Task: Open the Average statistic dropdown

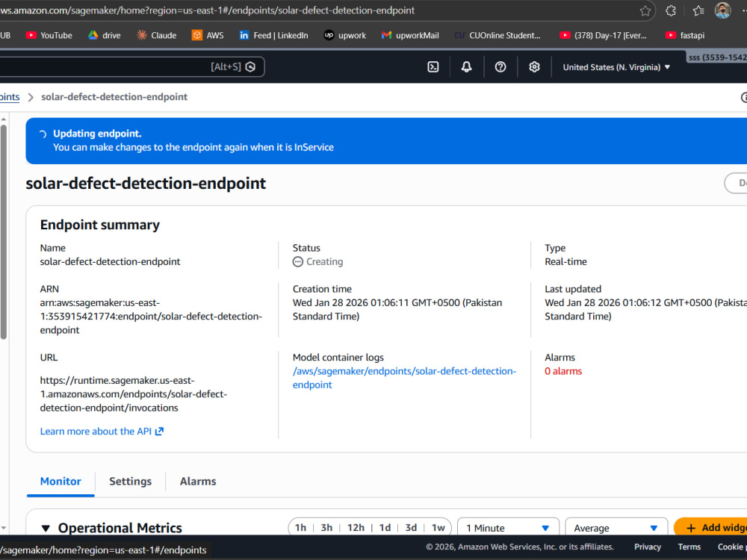Action: pyautogui.click(x=616, y=528)
